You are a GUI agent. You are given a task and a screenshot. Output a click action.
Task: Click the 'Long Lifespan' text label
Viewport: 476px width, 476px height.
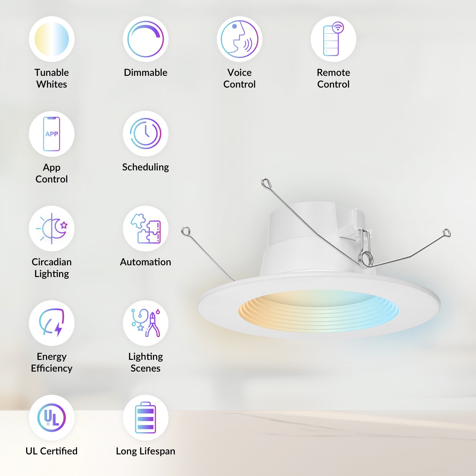click(x=146, y=451)
